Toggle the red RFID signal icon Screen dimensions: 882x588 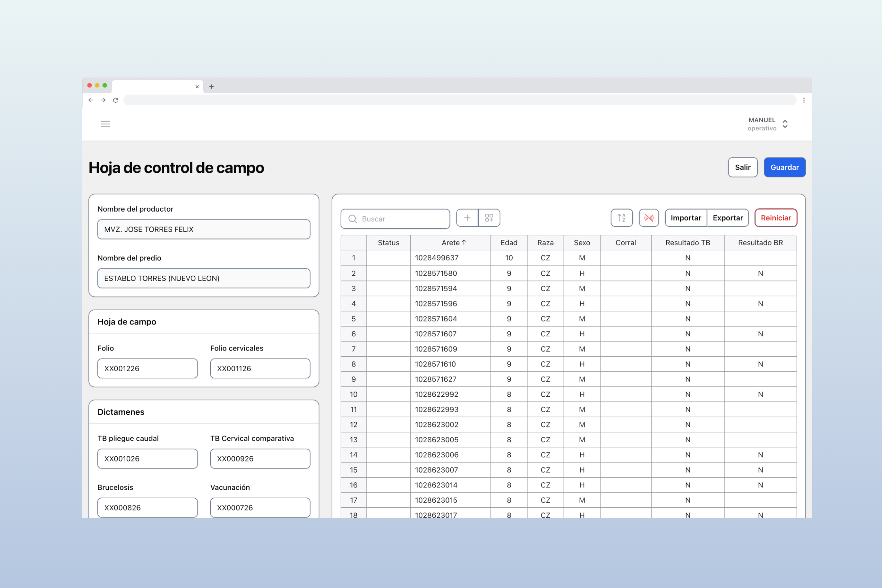(x=649, y=218)
